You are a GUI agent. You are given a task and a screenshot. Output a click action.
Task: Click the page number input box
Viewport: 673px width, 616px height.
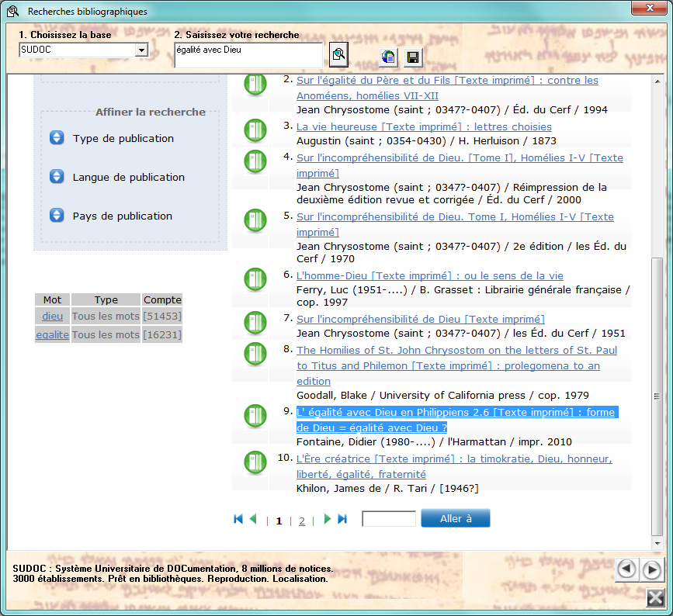point(389,518)
